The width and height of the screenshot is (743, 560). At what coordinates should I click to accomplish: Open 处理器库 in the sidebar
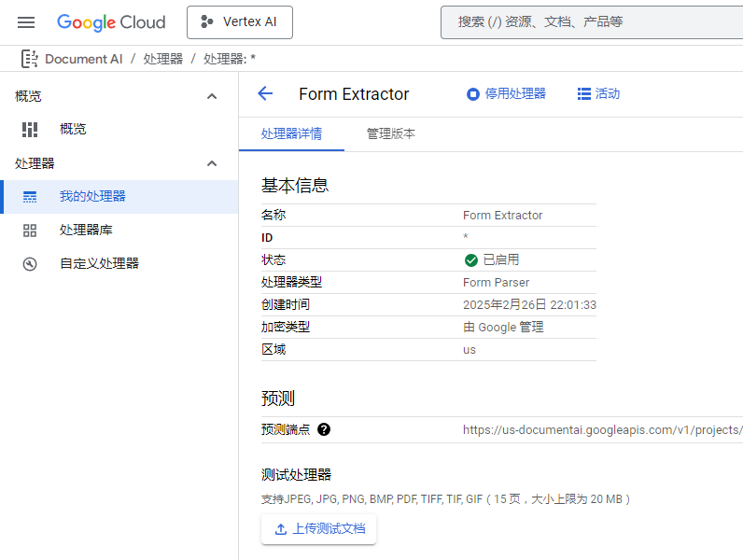point(86,230)
